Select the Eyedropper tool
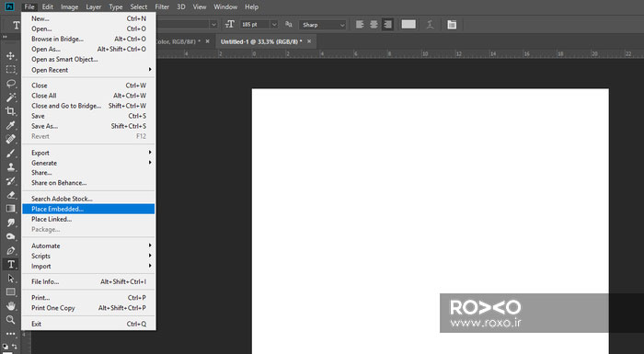 coord(11,125)
